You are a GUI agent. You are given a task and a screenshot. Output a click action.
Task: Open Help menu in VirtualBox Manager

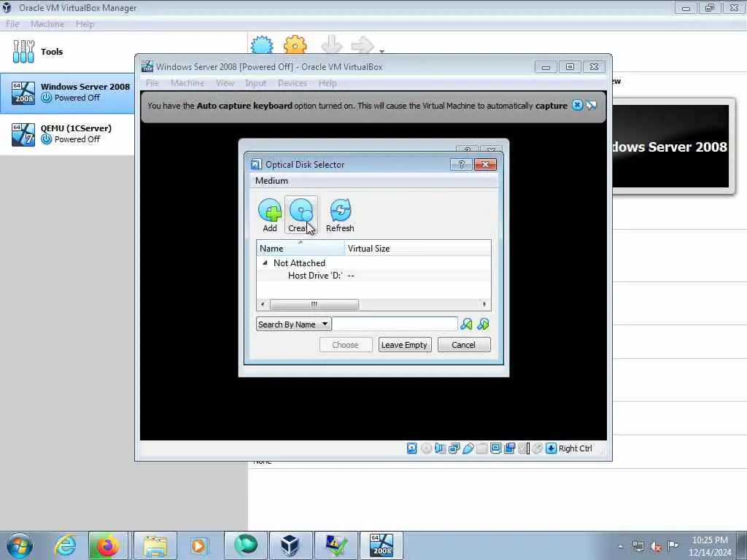point(85,24)
